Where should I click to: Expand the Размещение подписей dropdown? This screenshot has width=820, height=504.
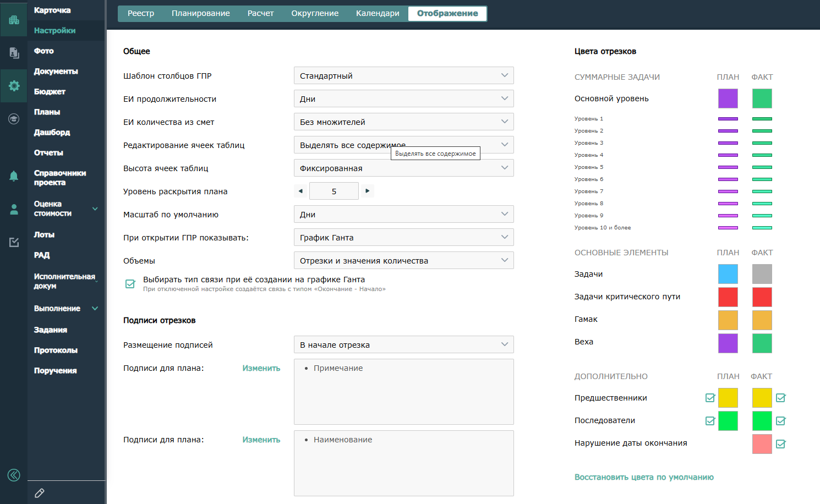(x=403, y=345)
